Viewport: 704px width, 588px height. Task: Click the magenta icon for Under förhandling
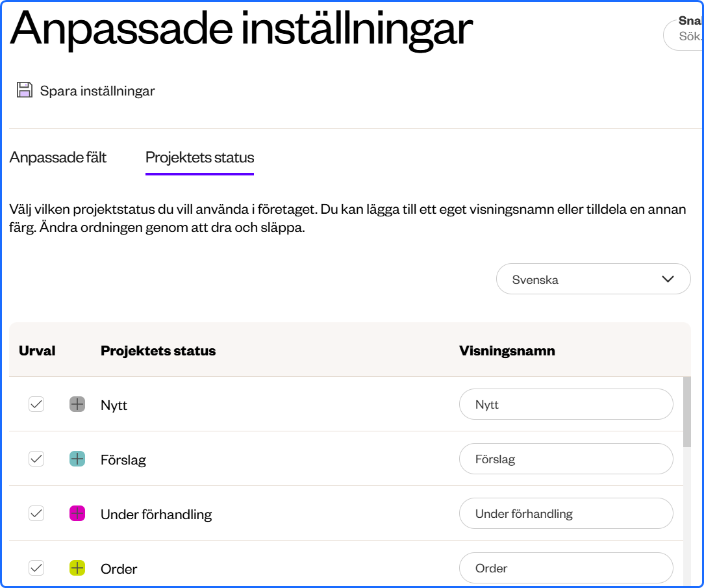click(x=77, y=513)
